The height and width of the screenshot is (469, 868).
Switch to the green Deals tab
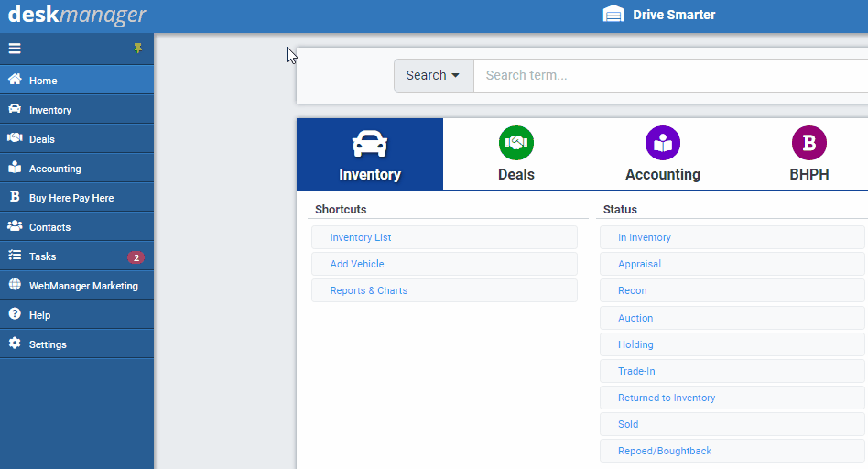click(x=516, y=154)
